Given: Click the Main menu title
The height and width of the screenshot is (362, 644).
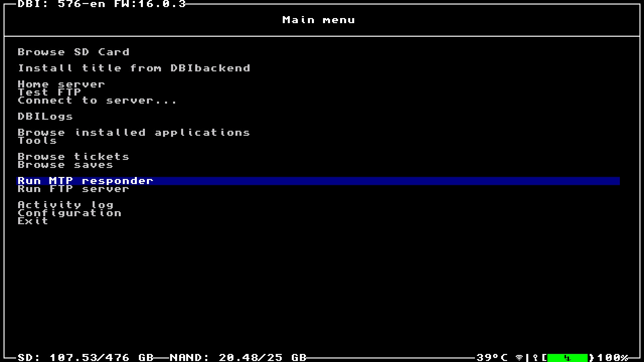Looking at the screenshot, I should [x=319, y=20].
